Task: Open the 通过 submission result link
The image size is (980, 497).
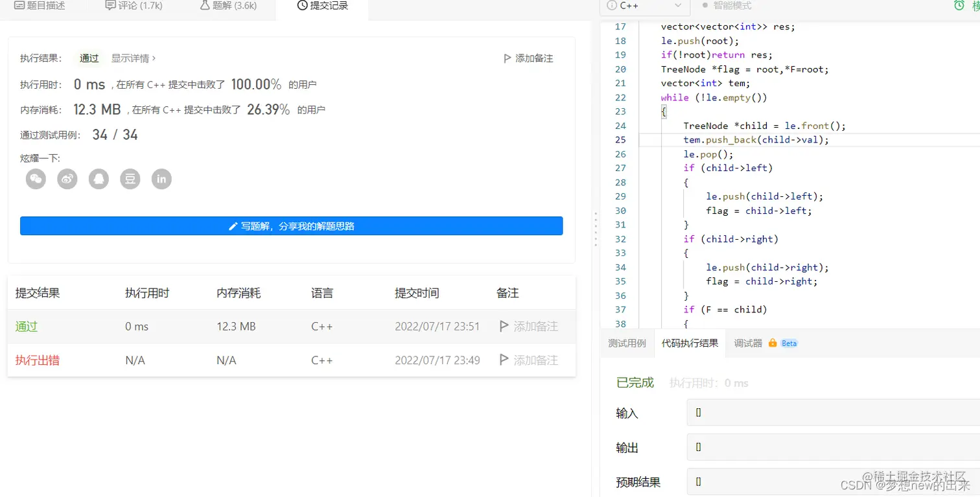Action: click(27, 327)
